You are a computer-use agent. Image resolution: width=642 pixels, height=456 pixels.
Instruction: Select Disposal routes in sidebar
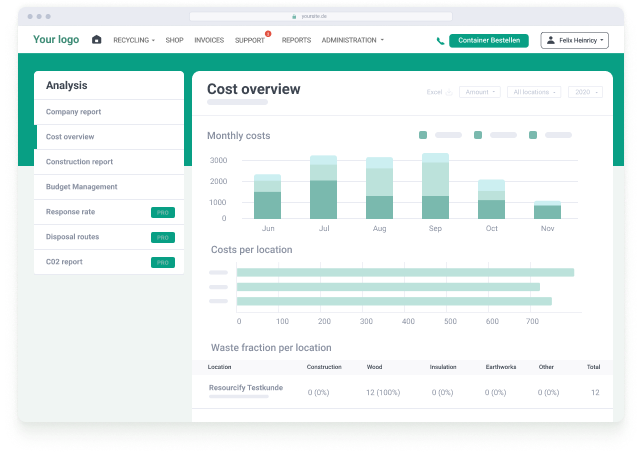pyautogui.click(x=109, y=237)
